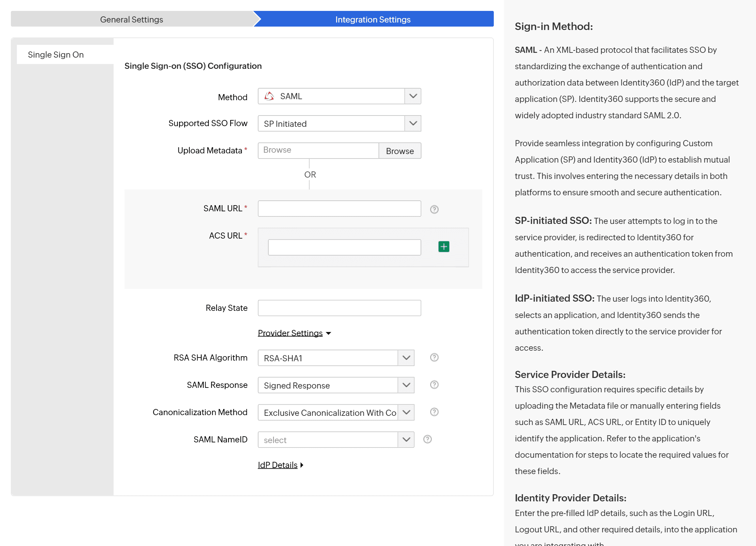Viewport: 756px width, 546px height.
Task: Collapse the Provider Settings section
Action: click(294, 333)
